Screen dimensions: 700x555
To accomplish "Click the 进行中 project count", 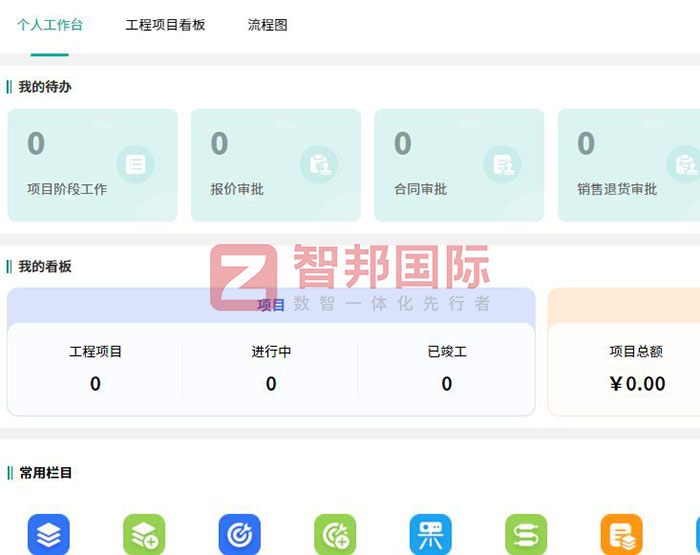I will [x=271, y=384].
